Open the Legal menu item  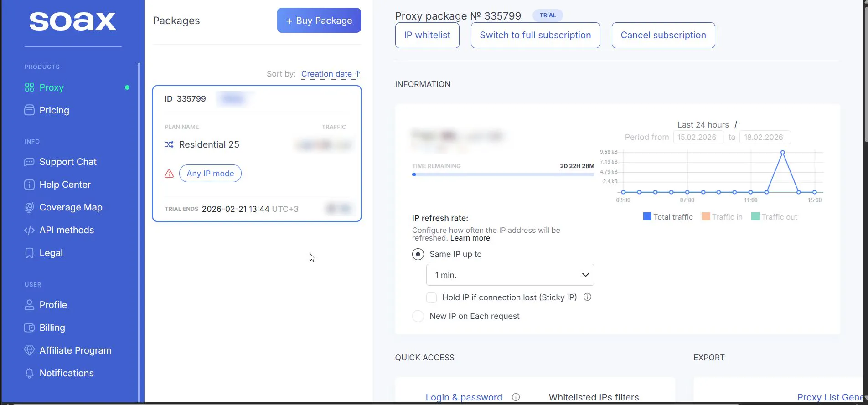coord(51,253)
